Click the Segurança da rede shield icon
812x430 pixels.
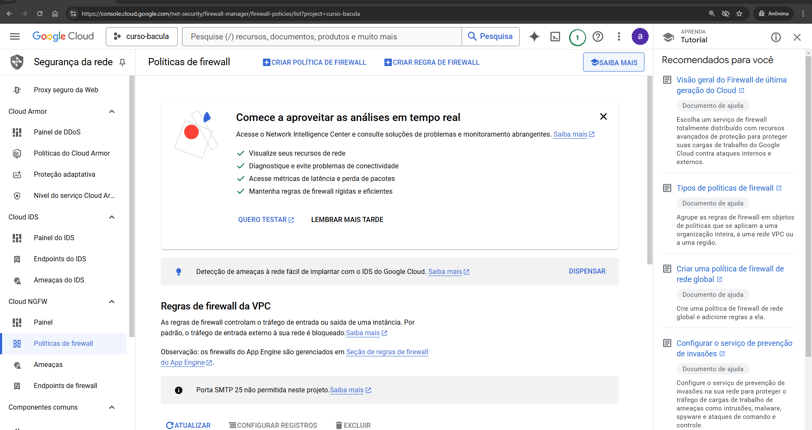point(17,62)
